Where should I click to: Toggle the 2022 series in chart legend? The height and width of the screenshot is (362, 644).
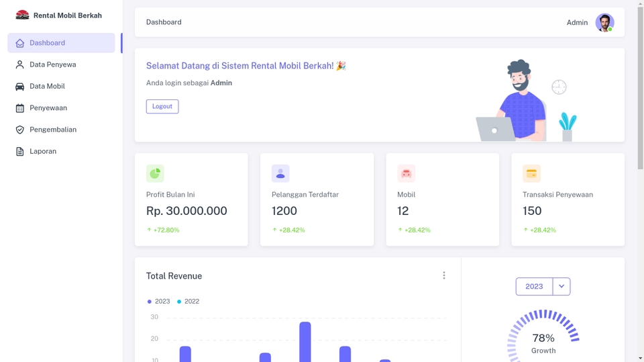tap(189, 302)
